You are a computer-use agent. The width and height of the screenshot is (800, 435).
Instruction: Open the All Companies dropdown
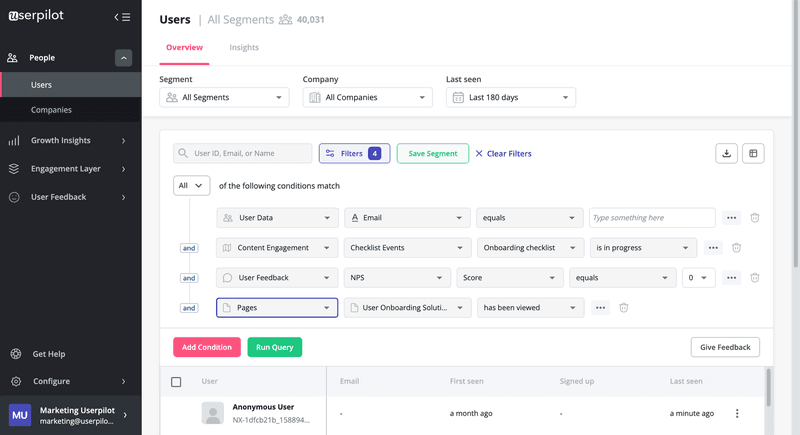click(367, 97)
